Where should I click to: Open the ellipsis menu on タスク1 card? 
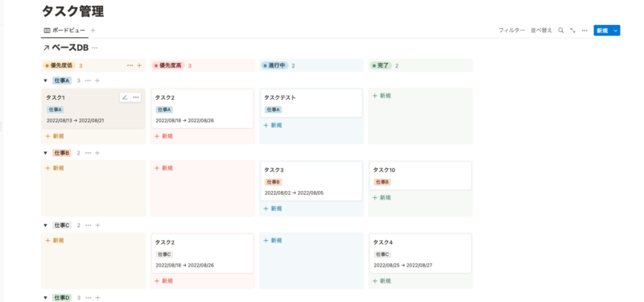coord(136,97)
